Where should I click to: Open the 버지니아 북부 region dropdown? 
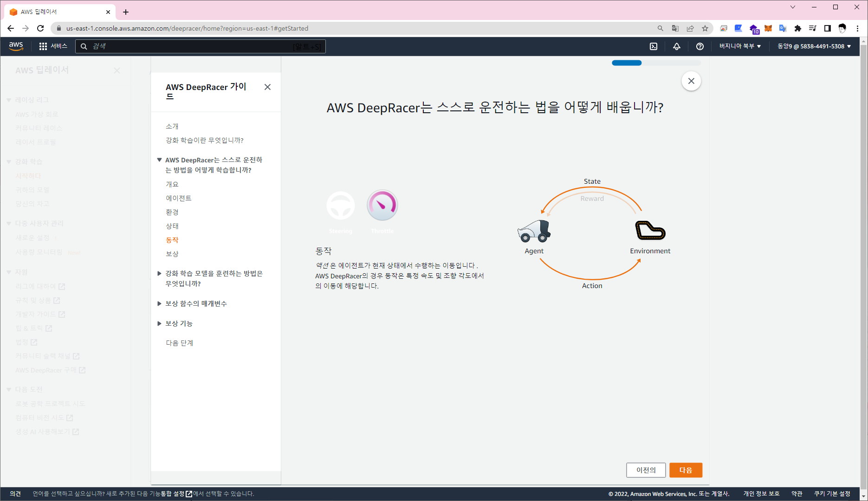[740, 46]
